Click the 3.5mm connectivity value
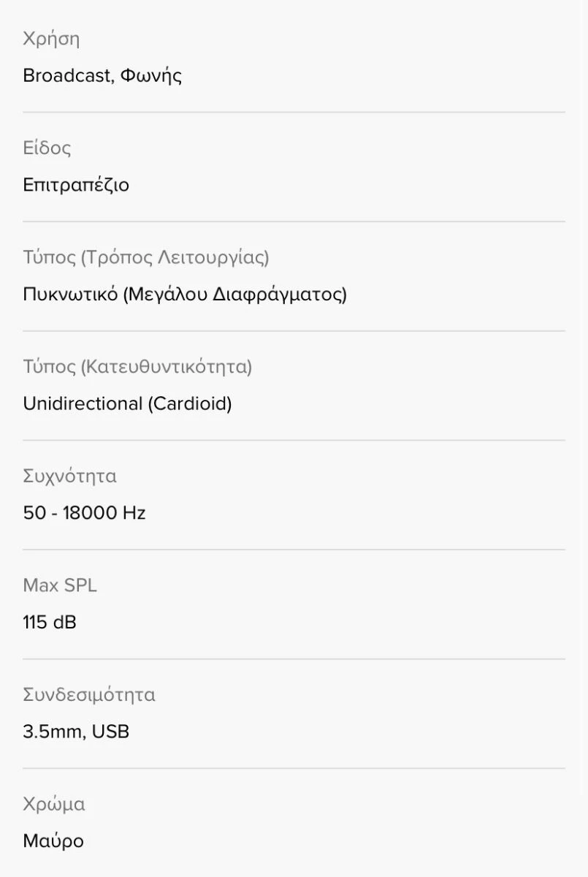Viewport: 588px width, 877px height. (52, 732)
